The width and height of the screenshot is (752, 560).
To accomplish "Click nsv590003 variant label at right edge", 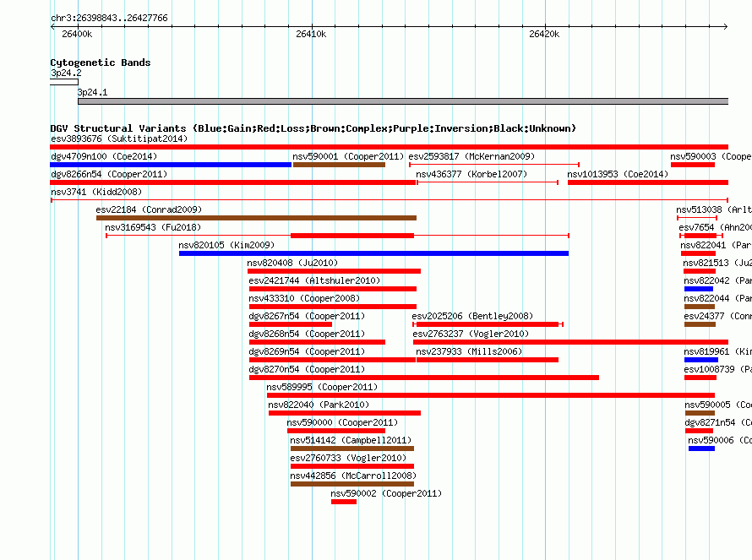I will pos(711,156).
